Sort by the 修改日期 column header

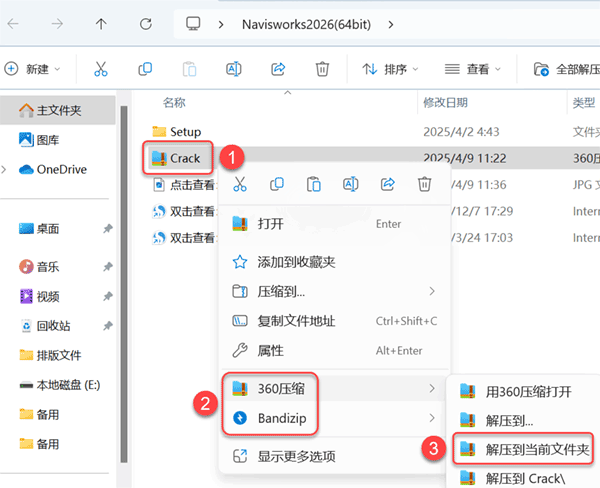click(x=445, y=103)
